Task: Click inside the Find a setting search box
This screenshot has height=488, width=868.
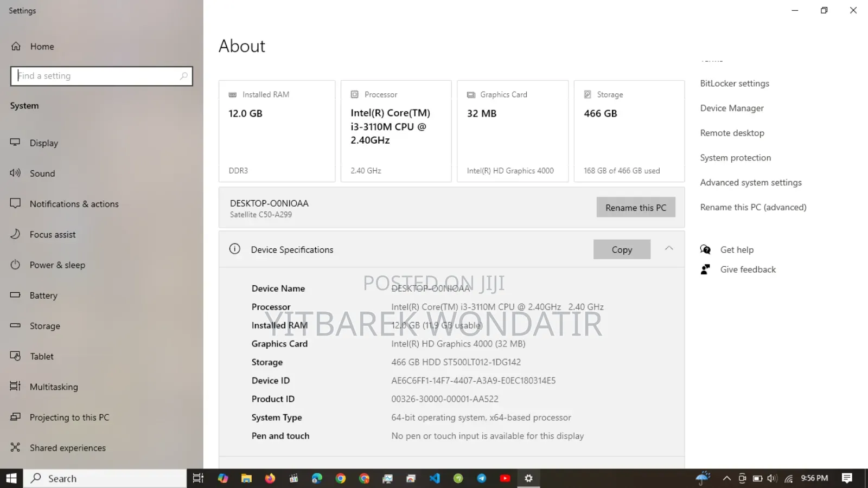Action: click(x=101, y=75)
